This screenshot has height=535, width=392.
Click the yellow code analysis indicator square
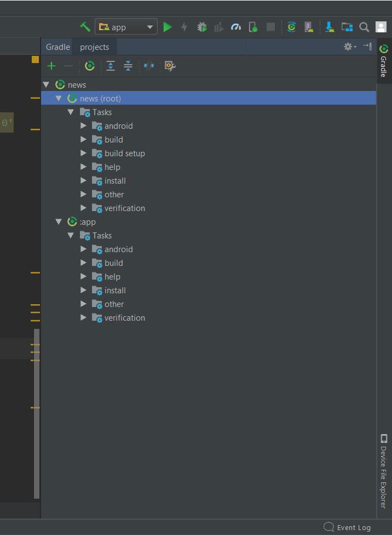pos(35,59)
